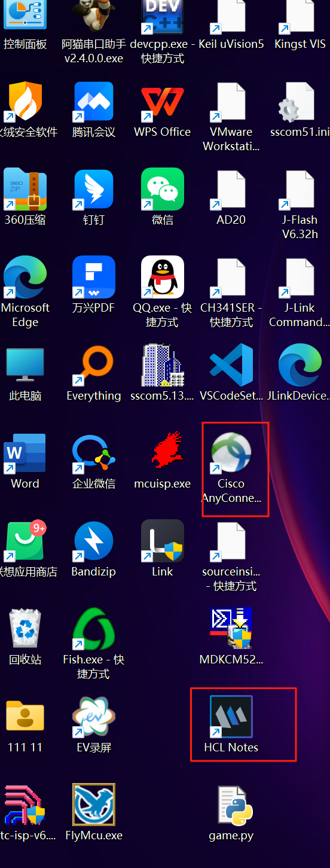
Task: Open WPS Office icon
Action: click(x=163, y=103)
